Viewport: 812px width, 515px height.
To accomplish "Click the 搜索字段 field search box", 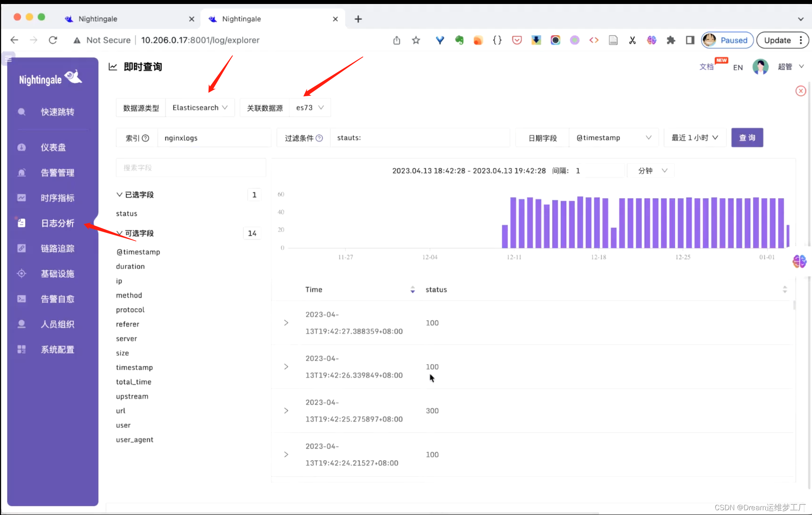I will (x=191, y=168).
